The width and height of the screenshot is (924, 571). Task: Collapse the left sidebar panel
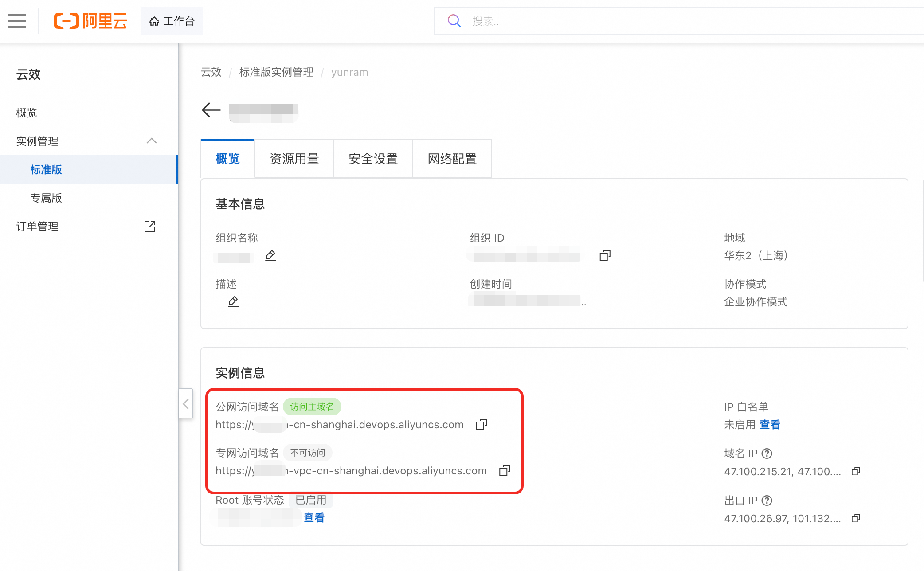186,403
